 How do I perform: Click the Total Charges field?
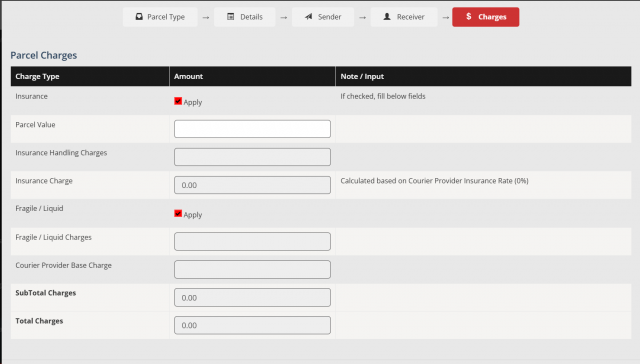pyautogui.click(x=252, y=325)
